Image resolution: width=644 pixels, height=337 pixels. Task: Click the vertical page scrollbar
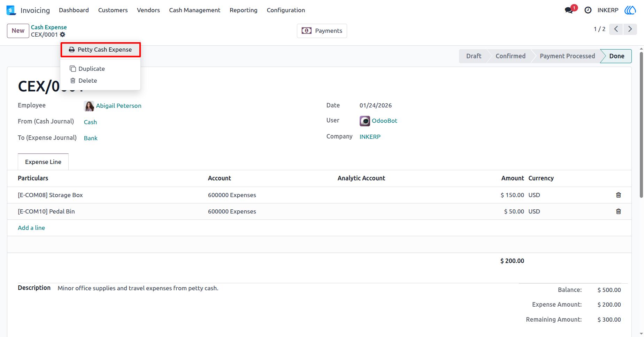point(641,125)
